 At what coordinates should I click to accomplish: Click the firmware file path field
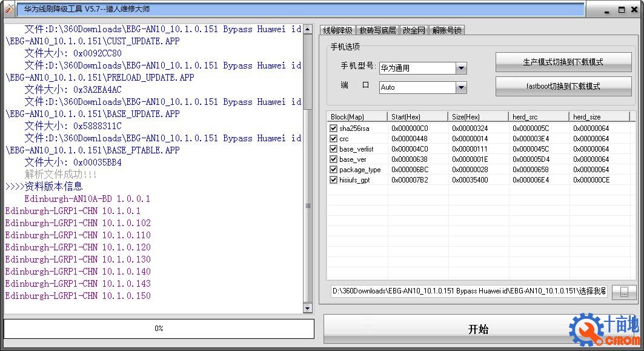469,292
